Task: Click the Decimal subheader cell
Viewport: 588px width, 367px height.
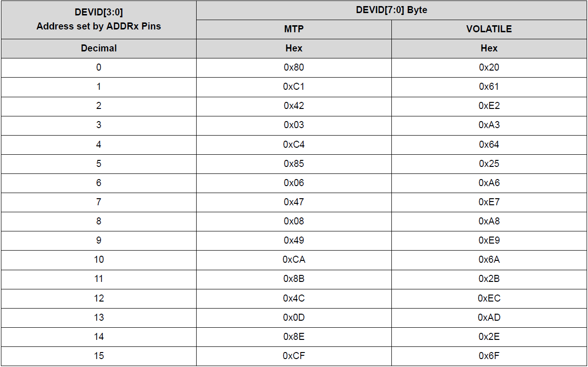Action: 99,48
